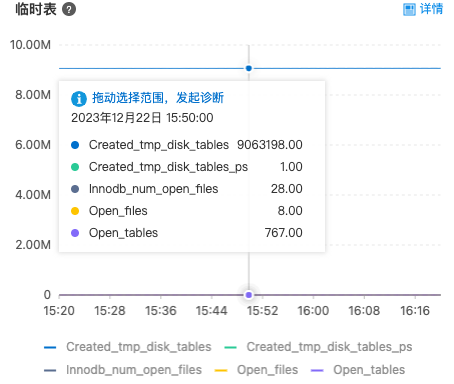Click the 2.00M y-axis label
Viewport: 454px width, 384px height.
33,245
